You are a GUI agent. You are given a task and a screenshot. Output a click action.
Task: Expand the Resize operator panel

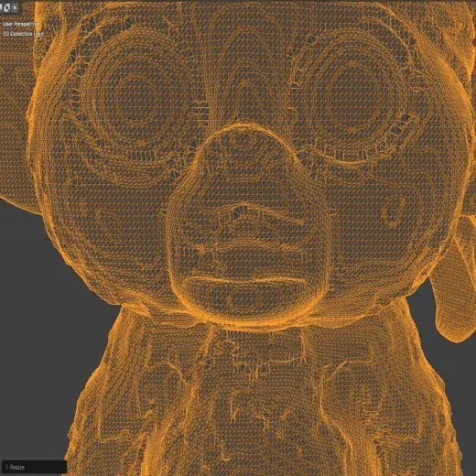pyautogui.click(x=34, y=467)
